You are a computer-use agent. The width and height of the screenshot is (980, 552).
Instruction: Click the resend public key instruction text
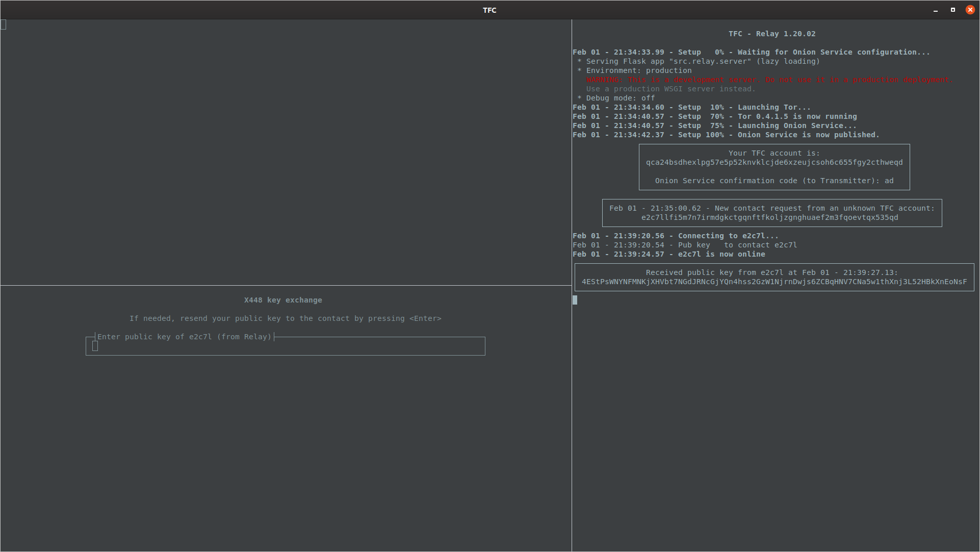point(285,318)
